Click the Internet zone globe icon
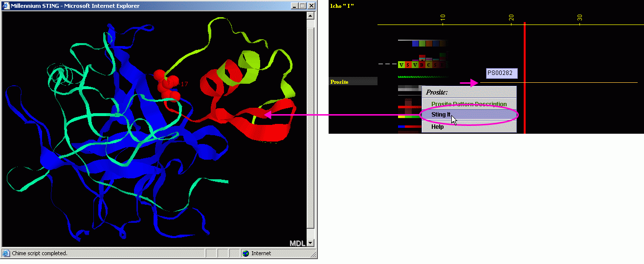Screen dimensions: 644x264 (x=245, y=253)
